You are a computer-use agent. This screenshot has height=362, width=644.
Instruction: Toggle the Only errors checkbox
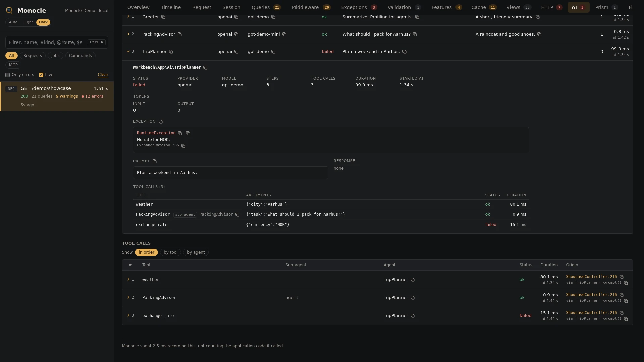point(7,75)
